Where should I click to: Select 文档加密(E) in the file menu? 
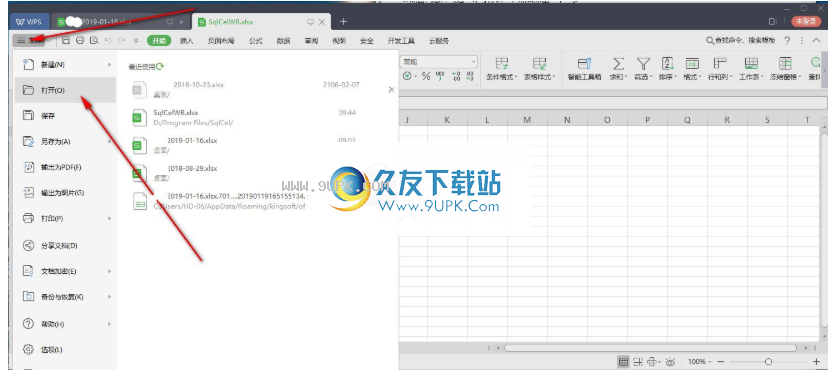[65, 271]
